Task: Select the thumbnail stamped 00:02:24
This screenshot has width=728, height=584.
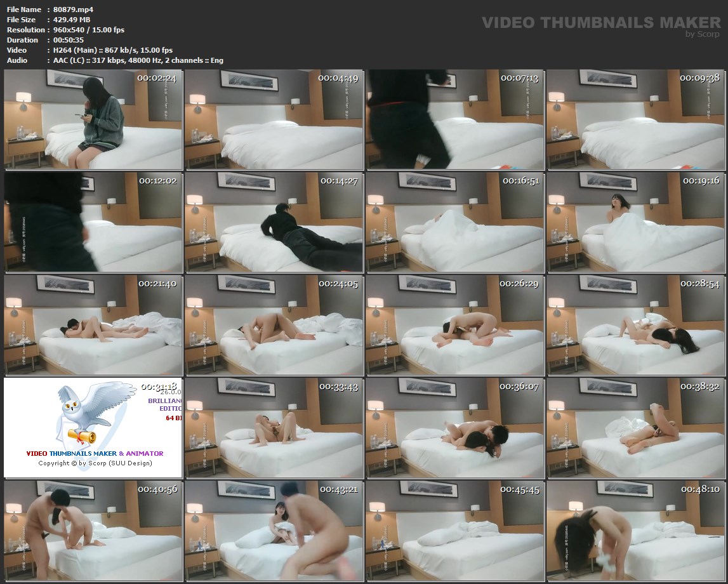Action: click(93, 120)
